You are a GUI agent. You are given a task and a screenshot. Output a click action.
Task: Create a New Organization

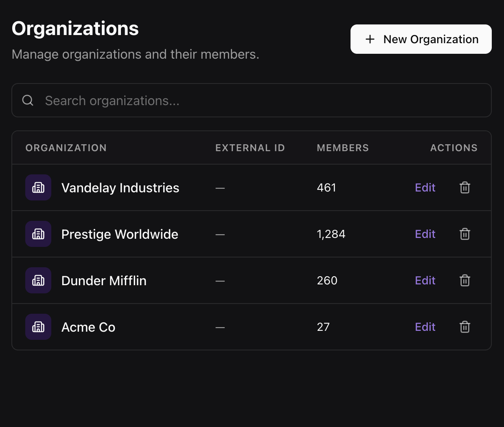(421, 39)
